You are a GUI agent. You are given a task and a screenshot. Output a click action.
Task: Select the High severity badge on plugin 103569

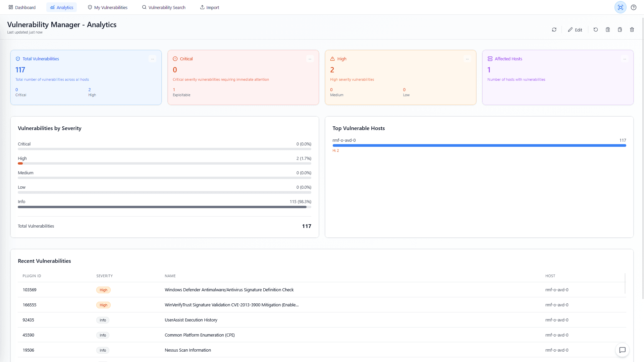(x=103, y=290)
